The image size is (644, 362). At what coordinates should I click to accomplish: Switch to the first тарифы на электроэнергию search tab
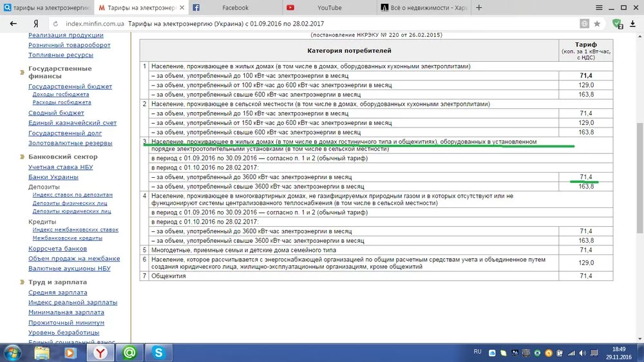[x=47, y=8]
